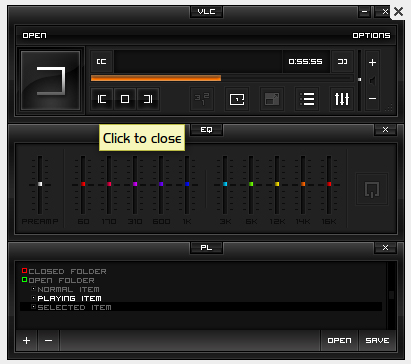Close the PL playlist panel
Image resolution: width=411 pixels, height=364 pixels.
coord(385,247)
